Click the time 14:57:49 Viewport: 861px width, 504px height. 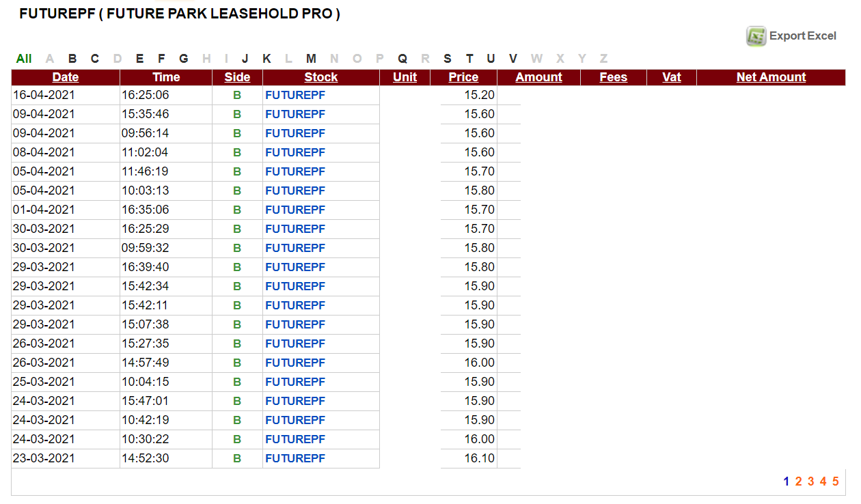click(146, 363)
